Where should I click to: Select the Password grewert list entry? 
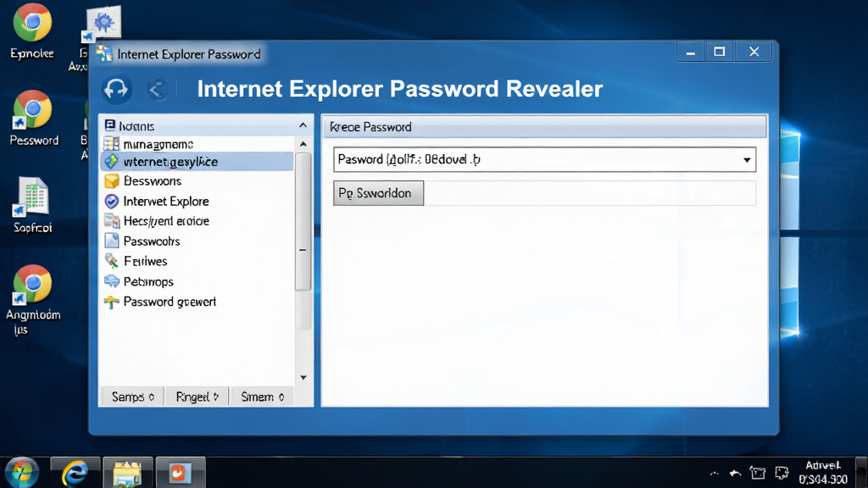(197, 302)
